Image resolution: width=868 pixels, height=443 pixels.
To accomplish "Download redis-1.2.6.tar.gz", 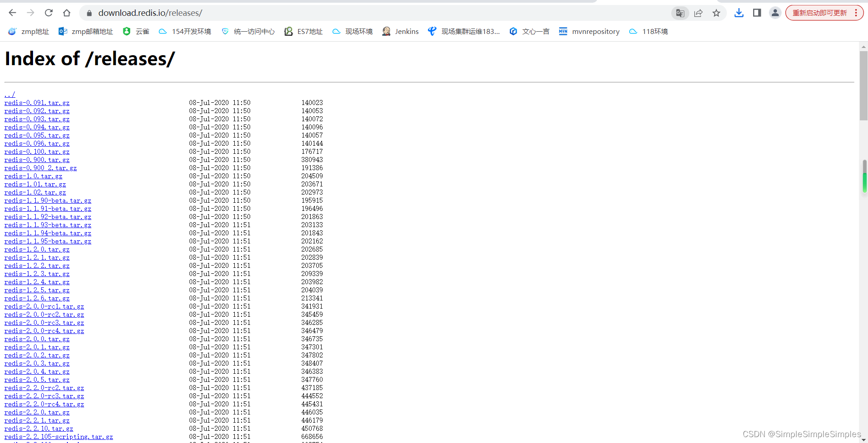I will (x=37, y=298).
